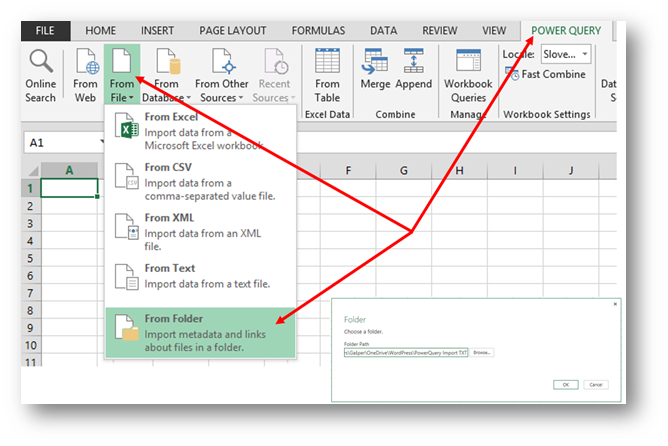Open Online Search in Power Query
This screenshot has width=668, height=446.
pos(40,75)
